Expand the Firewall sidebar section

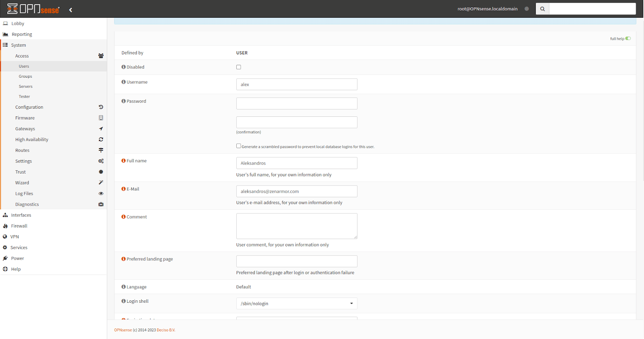click(x=19, y=226)
